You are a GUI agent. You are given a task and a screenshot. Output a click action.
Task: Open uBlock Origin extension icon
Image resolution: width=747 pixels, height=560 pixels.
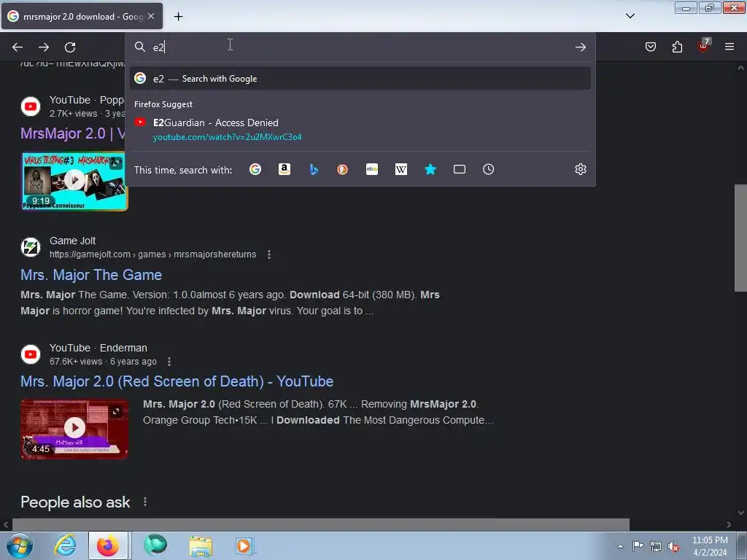703,46
